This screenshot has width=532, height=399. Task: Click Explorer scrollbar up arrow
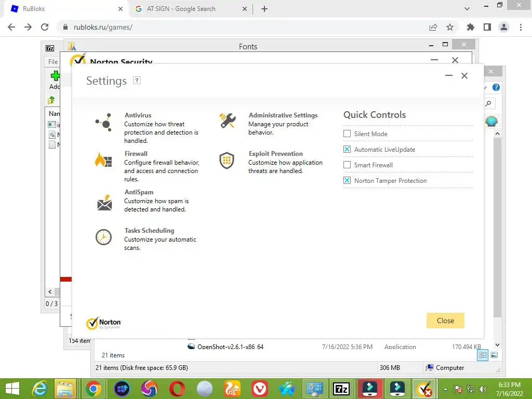[x=497, y=134]
